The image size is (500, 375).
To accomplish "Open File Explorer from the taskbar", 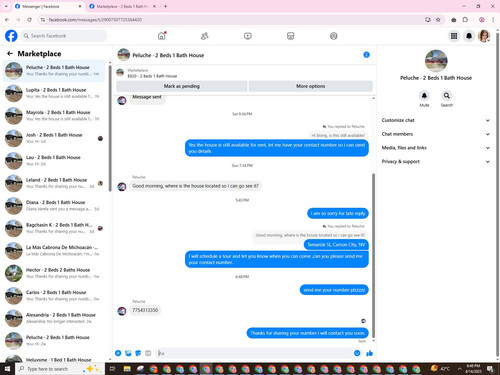I will 127,369.
